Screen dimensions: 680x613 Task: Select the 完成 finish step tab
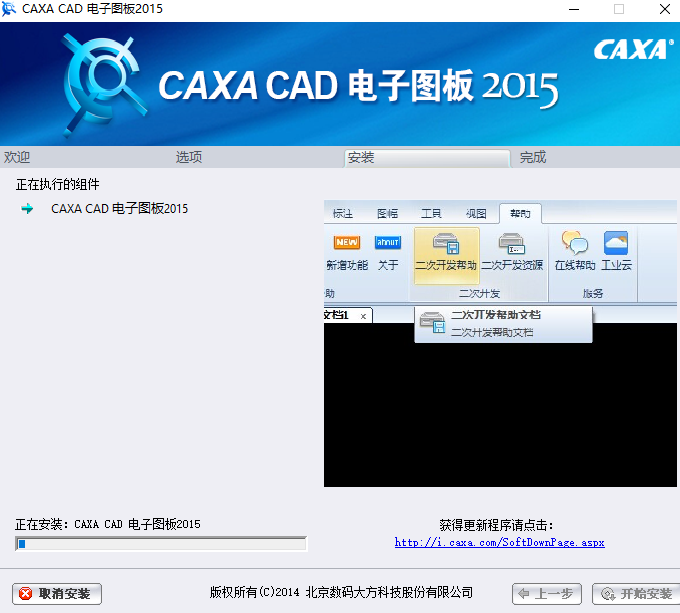(533, 157)
